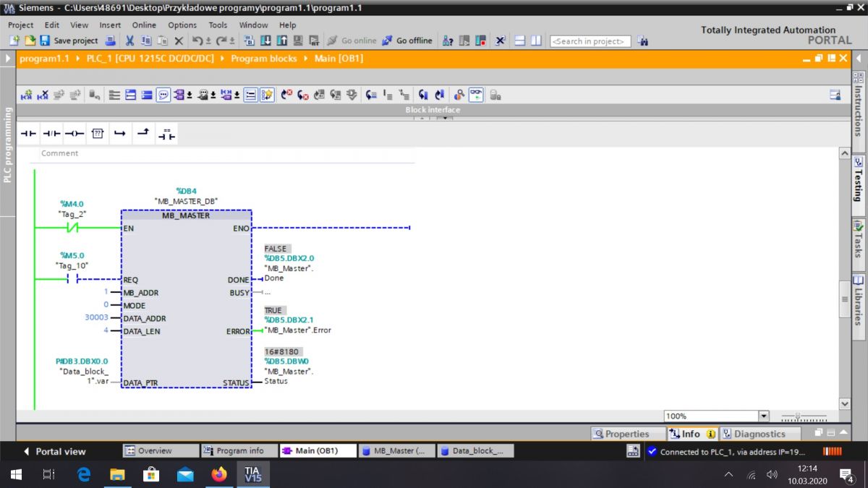Open the Windows Start menu
The width and height of the screenshot is (868, 488).
(x=16, y=475)
